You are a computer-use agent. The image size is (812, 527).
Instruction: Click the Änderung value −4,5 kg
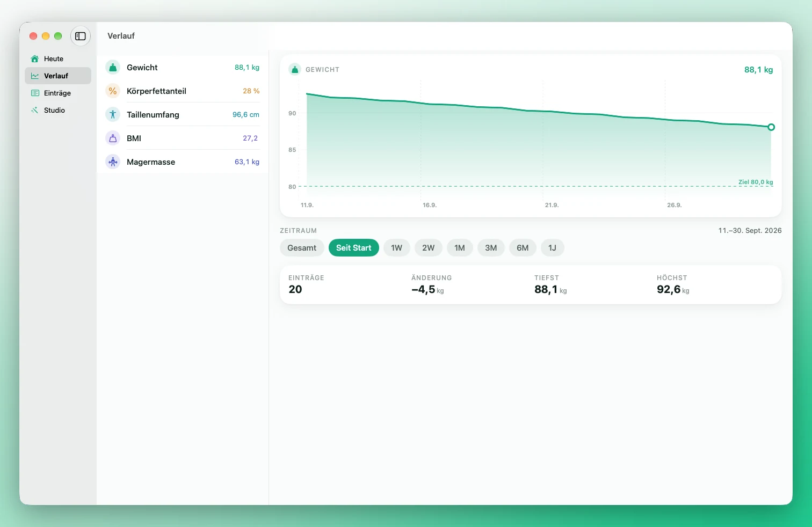pos(427,289)
